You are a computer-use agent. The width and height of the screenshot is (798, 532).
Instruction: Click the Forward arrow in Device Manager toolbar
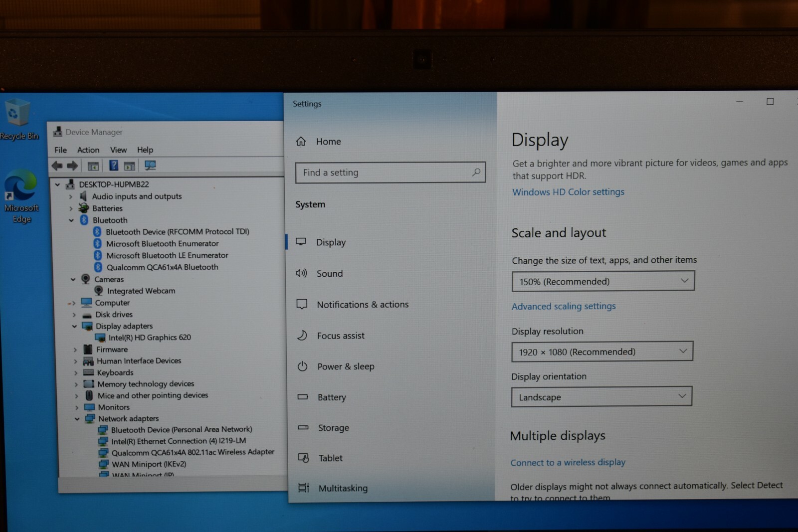point(73,166)
